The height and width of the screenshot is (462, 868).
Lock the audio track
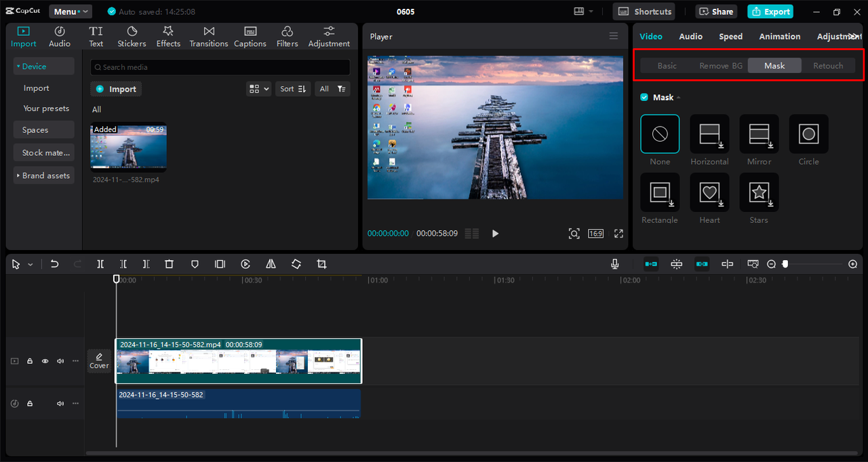tap(30, 403)
